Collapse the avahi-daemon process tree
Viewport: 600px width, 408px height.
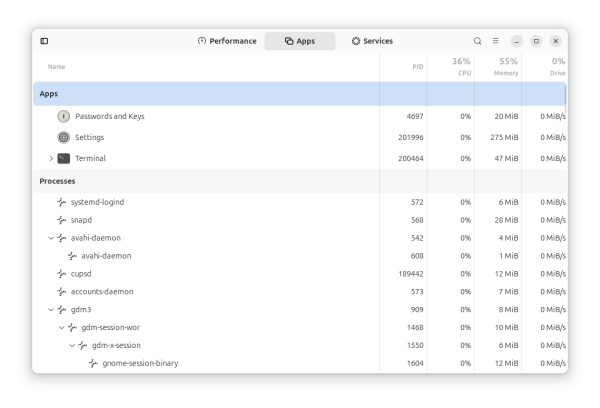click(x=51, y=238)
